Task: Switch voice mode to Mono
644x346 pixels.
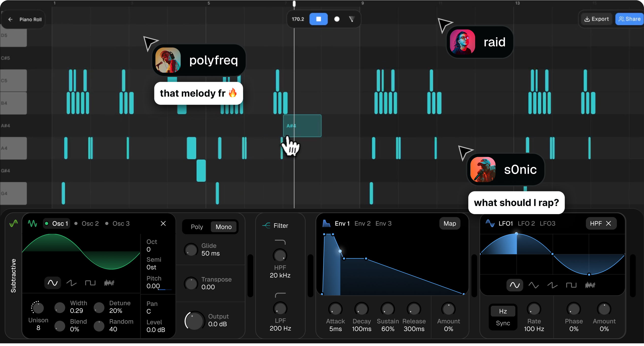Action: [x=223, y=227]
